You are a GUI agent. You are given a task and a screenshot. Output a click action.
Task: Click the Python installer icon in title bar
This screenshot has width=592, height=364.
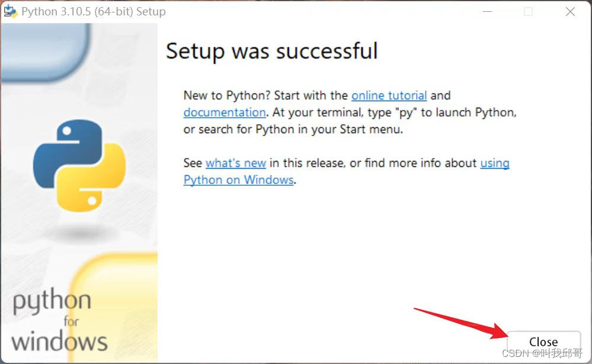pyautogui.click(x=11, y=12)
